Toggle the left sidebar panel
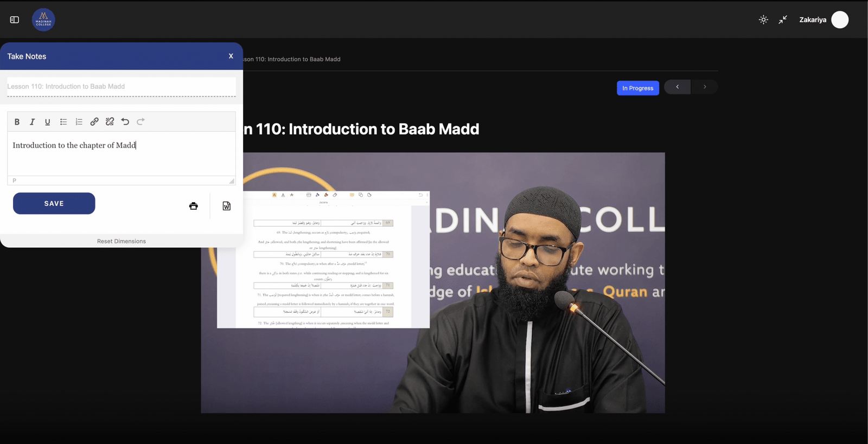This screenshot has width=868, height=444. (x=15, y=20)
